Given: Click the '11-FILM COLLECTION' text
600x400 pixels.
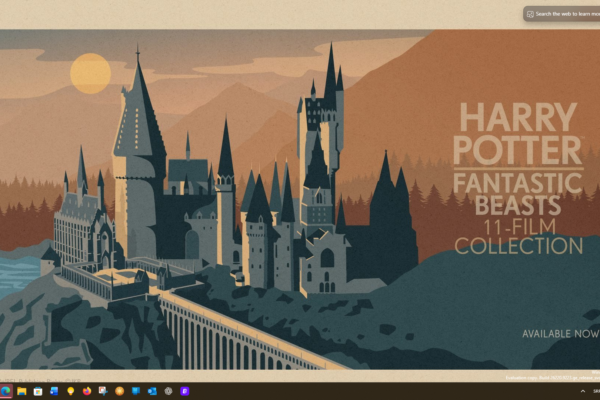Looking at the screenshot, I should point(518,237).
